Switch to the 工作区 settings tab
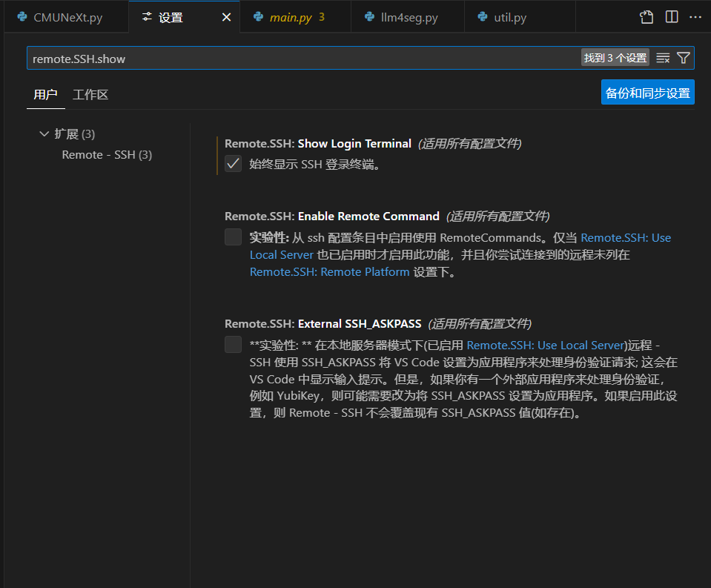The height and width of the screenshot is (588, 711). tap(90, 94)
